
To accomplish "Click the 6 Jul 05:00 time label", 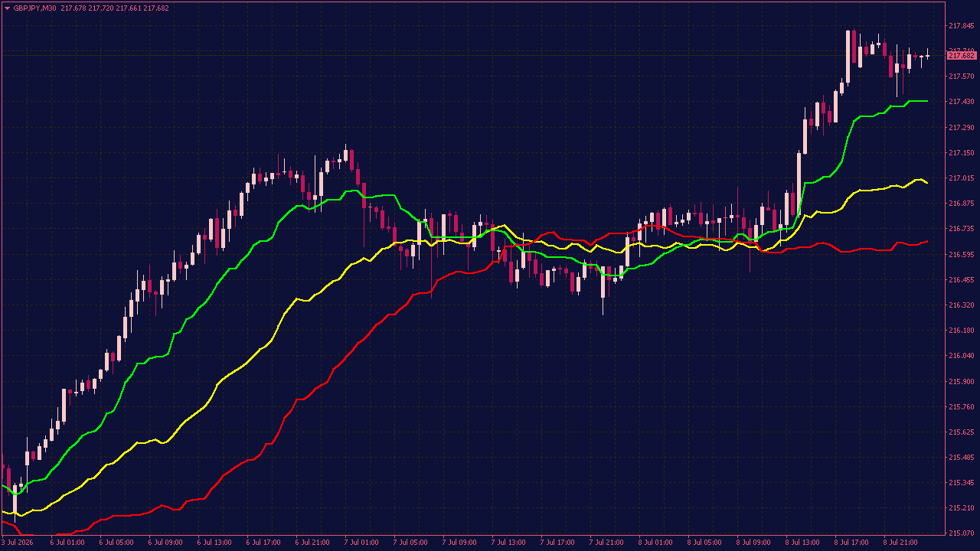I will coord(116,543).
